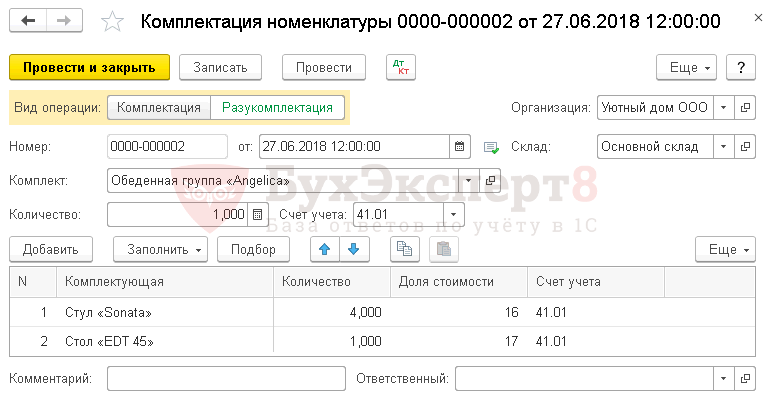
Task: Click the Склад field Основной склад
Action: 655,146
